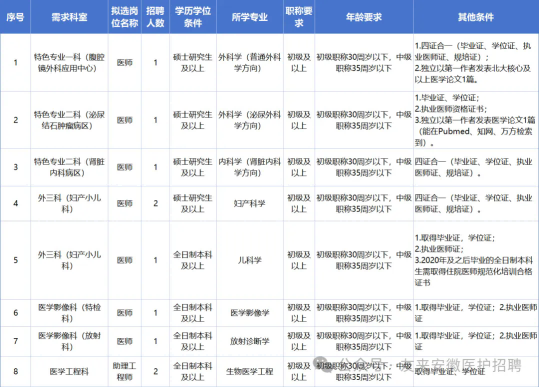Click the 其他条件 column header
The image size is (539, 387).
pos(476,17)
